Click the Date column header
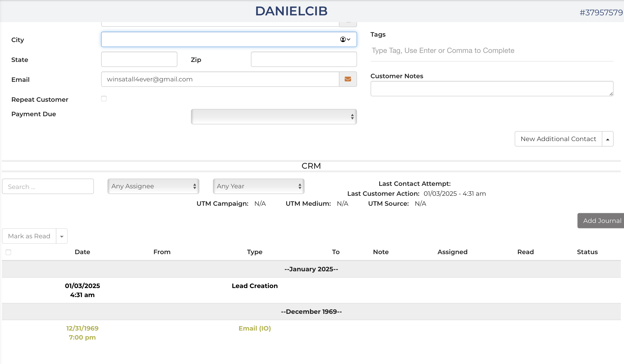This screenshot has width=624, height=364. tap(82, 252)
